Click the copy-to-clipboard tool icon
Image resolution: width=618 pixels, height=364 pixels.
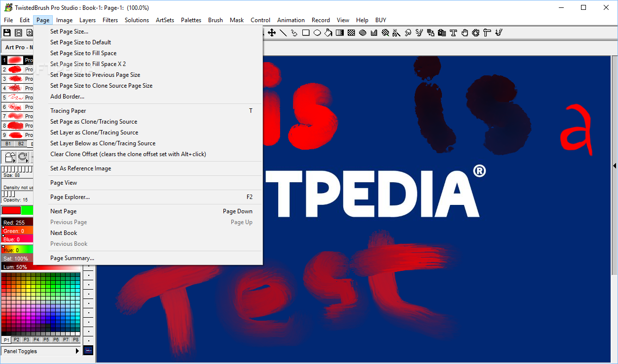pyautogui.click(x=431, y=33)
